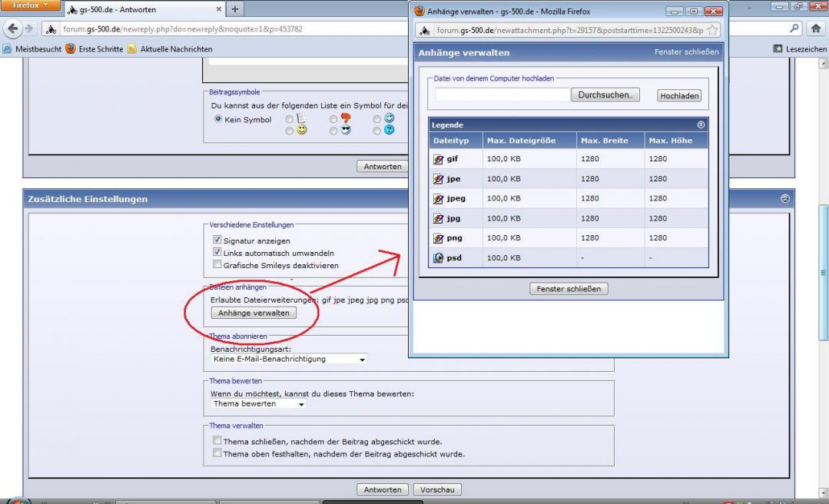The width and height of the screenshot is (829, 504).
Task: Choose the yellow smiley post symbol
Action: [x=289, y=131]
